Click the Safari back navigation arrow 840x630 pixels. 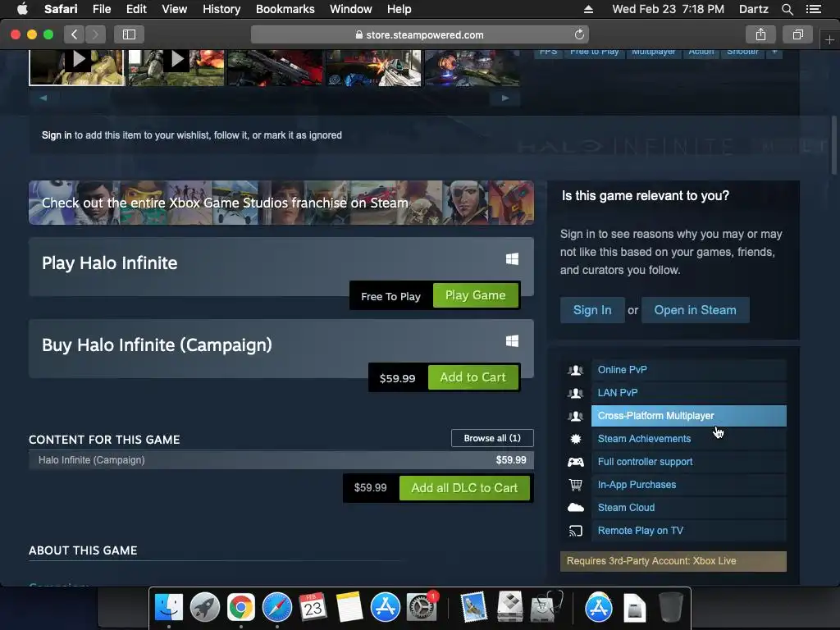point(75,34)
